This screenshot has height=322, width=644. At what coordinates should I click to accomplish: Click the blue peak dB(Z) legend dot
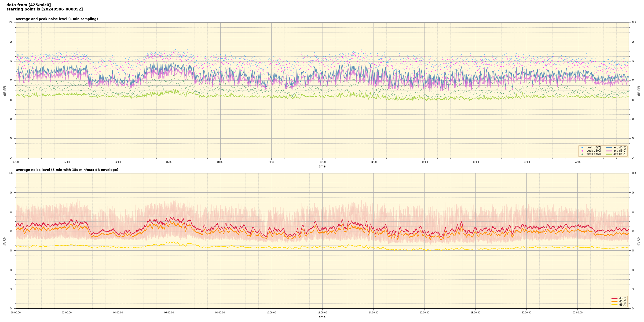click(582, 148)
